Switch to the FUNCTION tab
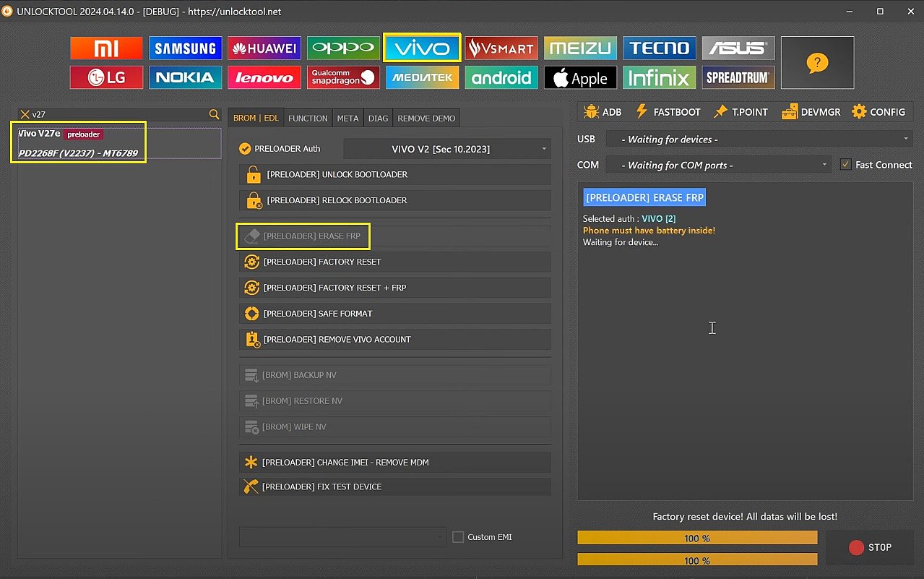The height and width of the screenshot is (579, 924). coord(308,118)
